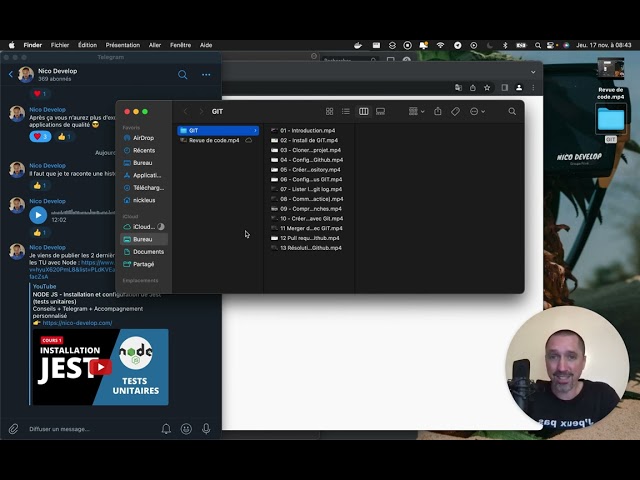Play the Telegram voice message
640x480 pixels.
click(38, 214)
